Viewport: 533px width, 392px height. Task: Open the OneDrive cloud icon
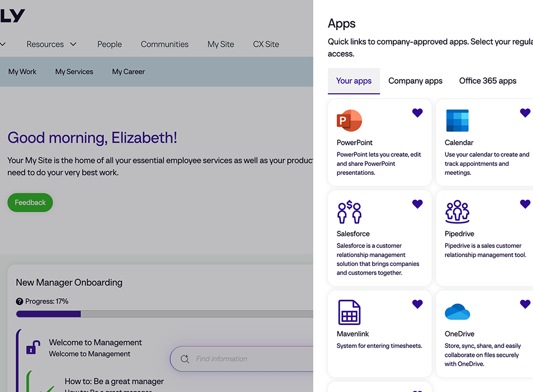point(457,312)
